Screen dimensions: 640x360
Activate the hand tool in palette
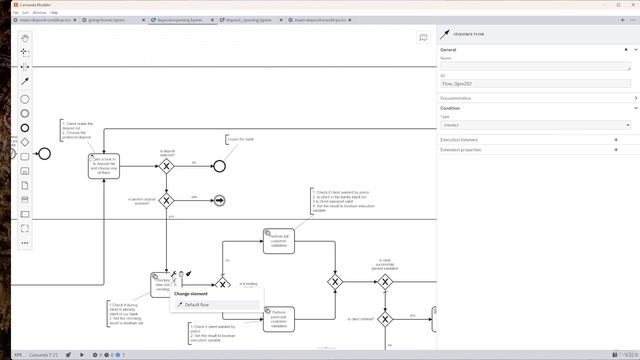[x=25, y=38]
